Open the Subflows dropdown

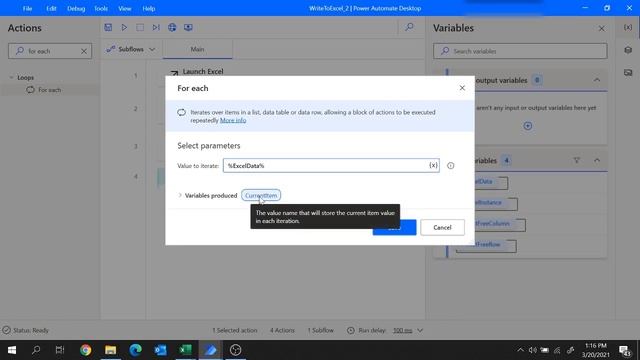[x=131, y=49]
